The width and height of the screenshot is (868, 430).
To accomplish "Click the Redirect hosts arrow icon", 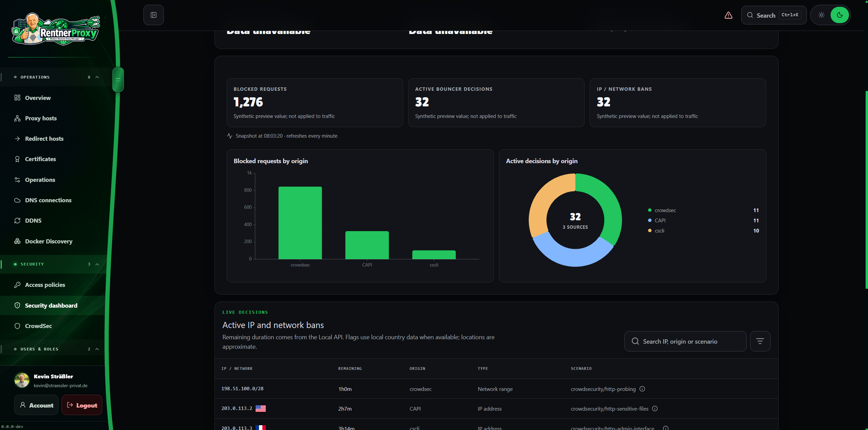I will pyautogui.click(x=17, y=139).
